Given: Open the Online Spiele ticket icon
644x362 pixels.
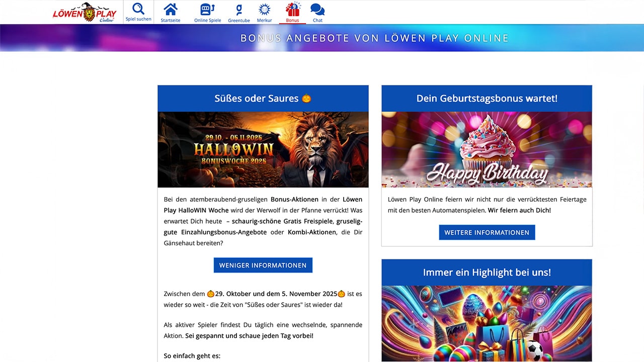Looking at the screenshot, I should 207,9.
